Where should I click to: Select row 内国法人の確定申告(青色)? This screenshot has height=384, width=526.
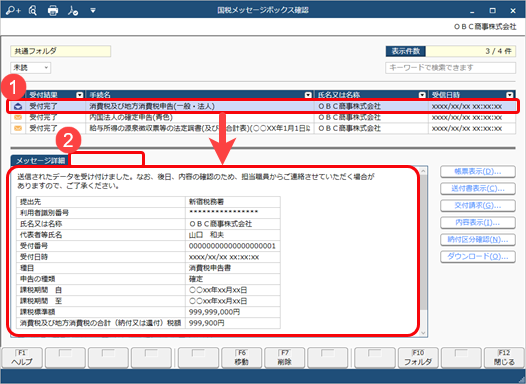263,117
